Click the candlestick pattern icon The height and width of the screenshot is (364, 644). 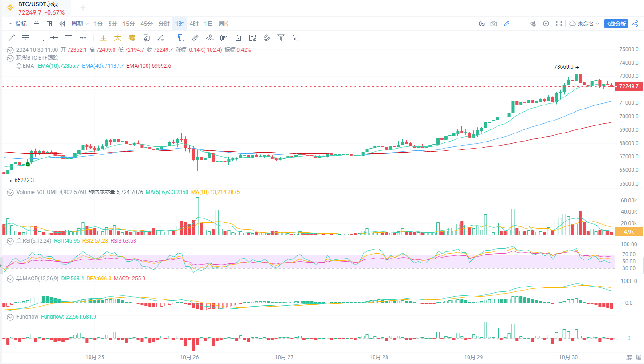(x=224, y=38)
